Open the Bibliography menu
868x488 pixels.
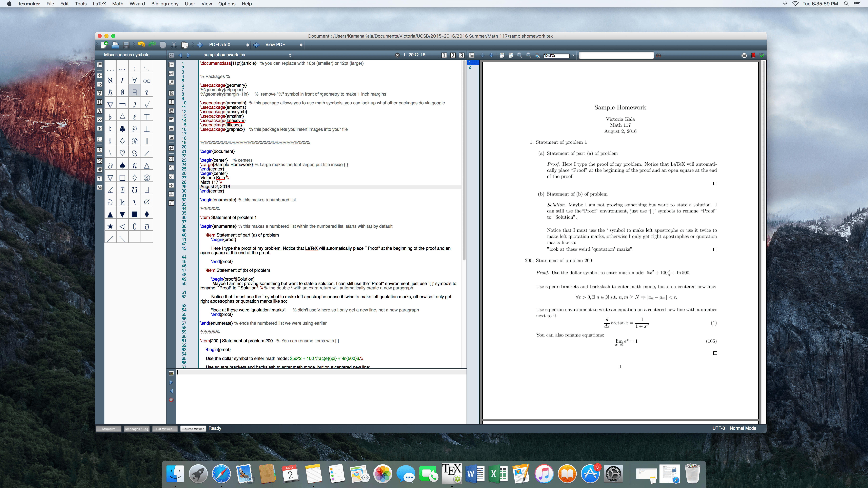click(x=164, y=4)
